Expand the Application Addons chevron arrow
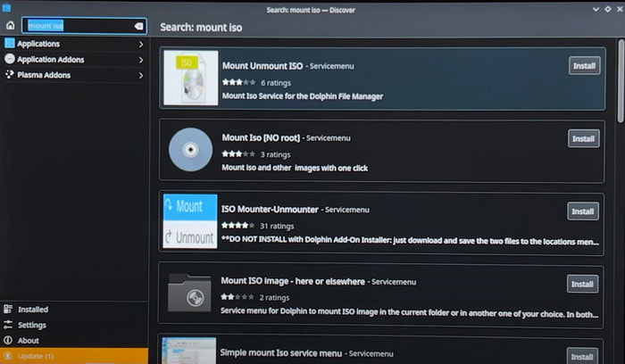The width and height of the screenshot is (625, 364). pyautogui.click(x=141, y=60)
